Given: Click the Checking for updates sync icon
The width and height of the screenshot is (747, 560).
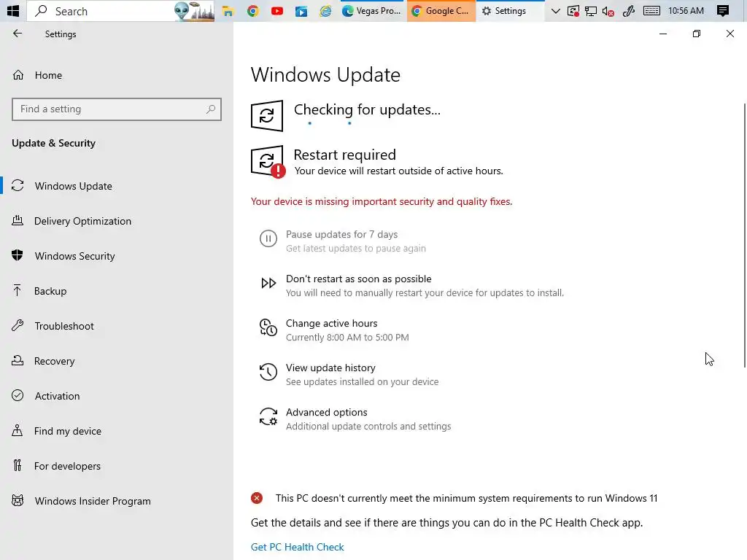Looking at the screenshot, I should click(x=267, y=115).
